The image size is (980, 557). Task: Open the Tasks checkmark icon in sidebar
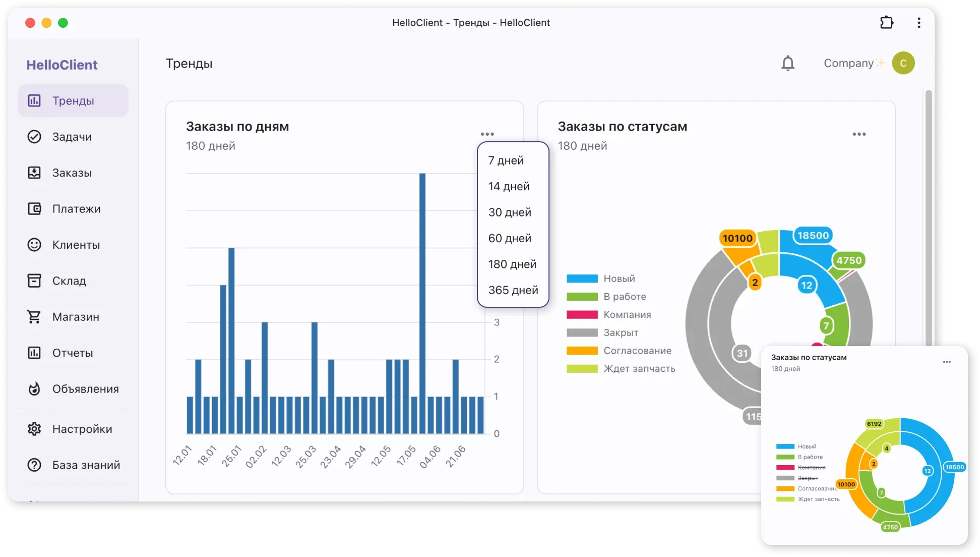[34, 137]
